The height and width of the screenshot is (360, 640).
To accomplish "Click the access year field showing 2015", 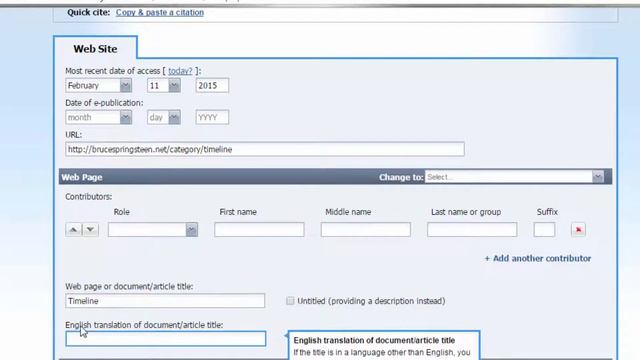I will (x=212, y=85).
